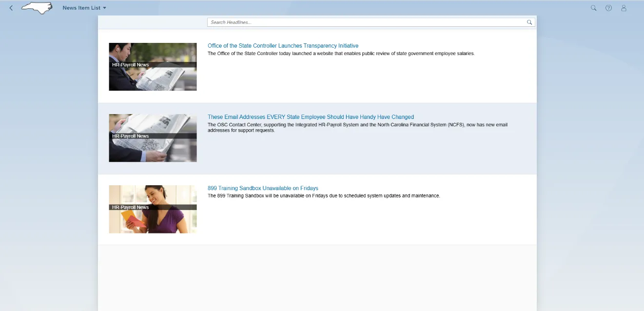Click the OSC Contact Center summary text
This screenshot has width=644, height=311.
[x=357, y=127]
